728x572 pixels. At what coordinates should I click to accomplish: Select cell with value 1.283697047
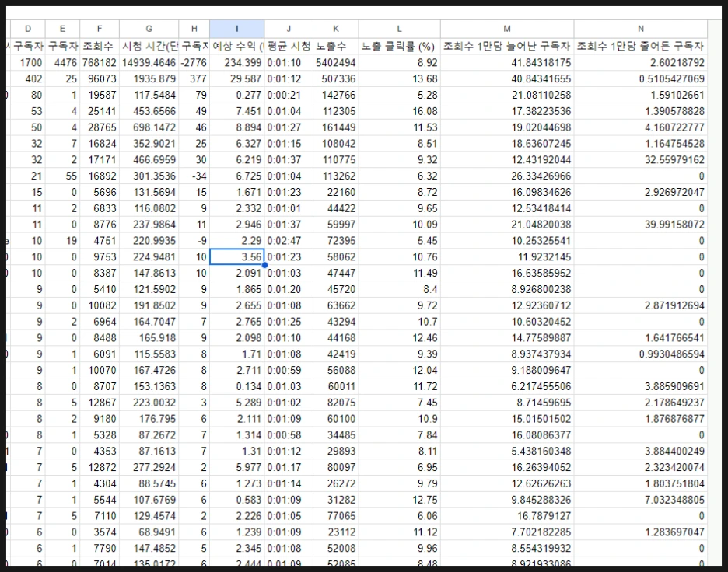641,532
